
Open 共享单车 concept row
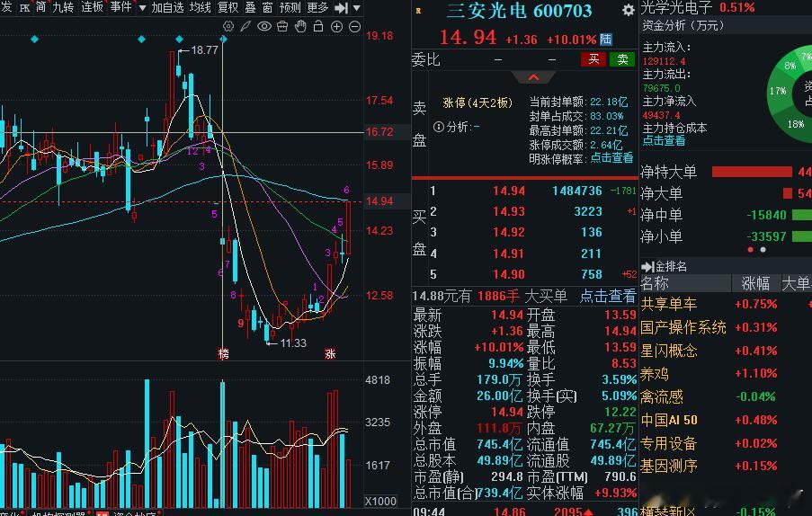[x=726, y=304]
